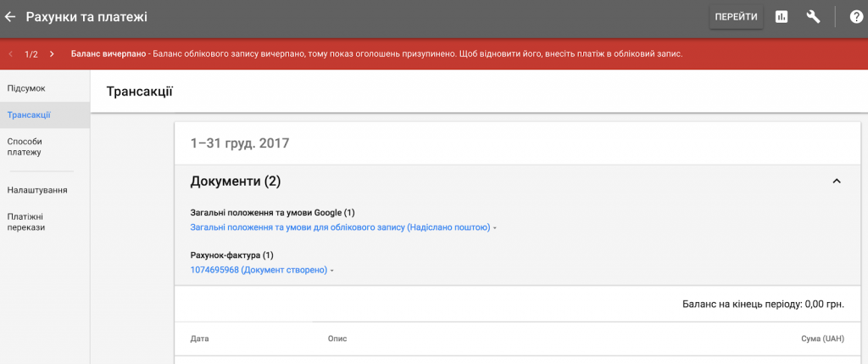The height and width of the screenshot is (364, 868).
Task: Open the reports chart icon
Action: tap(782, 17)
